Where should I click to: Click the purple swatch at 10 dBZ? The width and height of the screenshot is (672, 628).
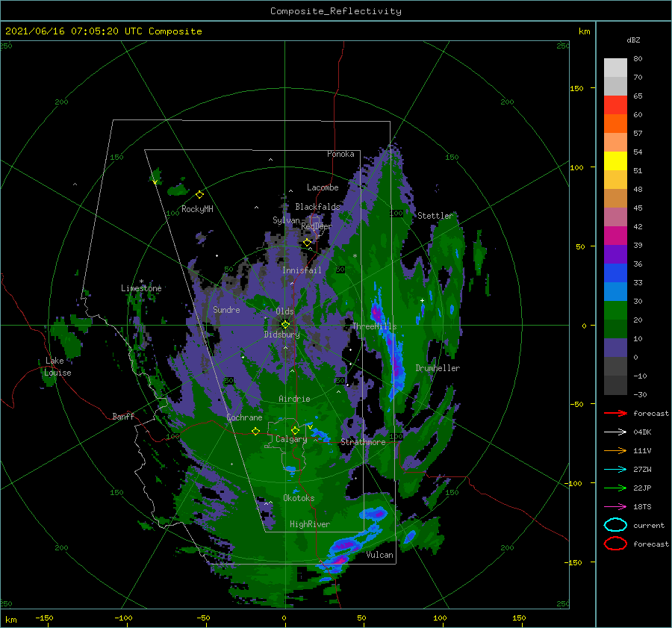615,347
